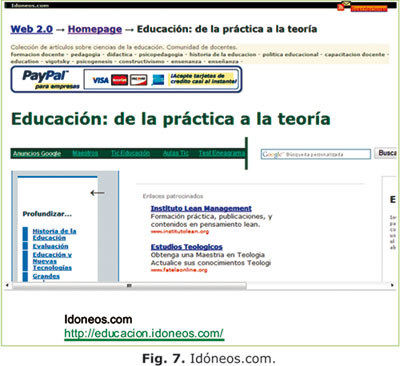The height and width of the screenshot is (366, 400).
Task: Click the 'capacitacion docente' keyword tag
Action: [355, 54]
